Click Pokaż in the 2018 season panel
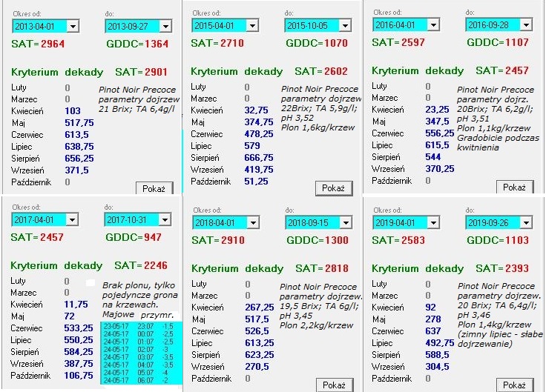The height and width of the screenshot is (392, 546). (x=333, y=385)
